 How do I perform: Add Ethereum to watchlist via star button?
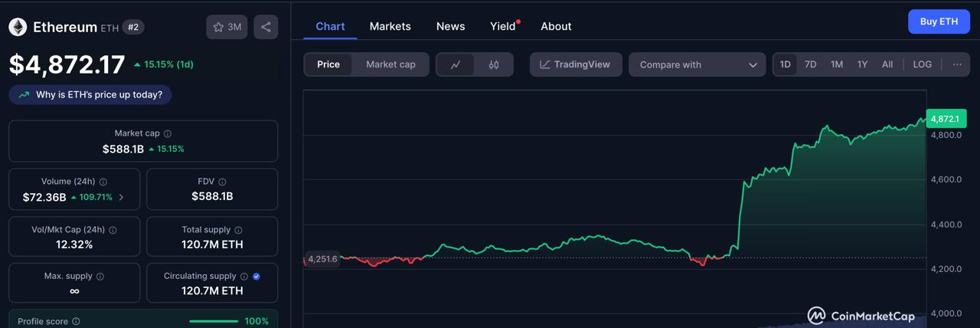[x=227, y=27]
